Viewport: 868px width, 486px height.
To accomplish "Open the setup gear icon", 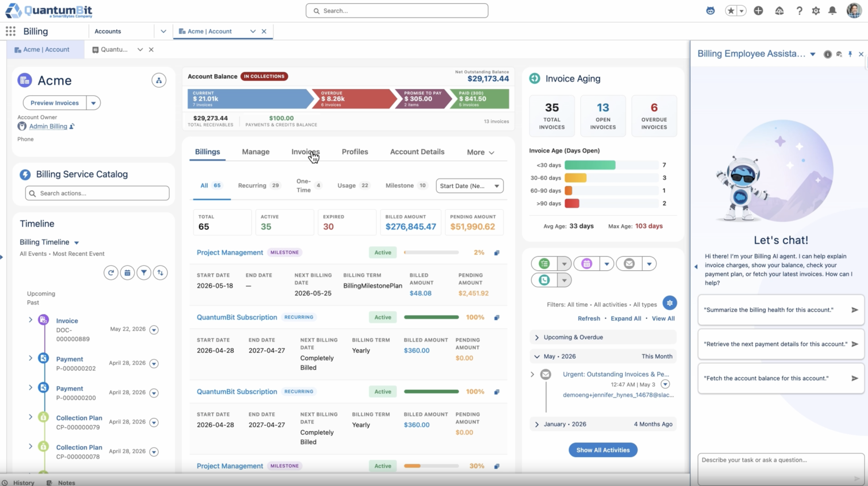I will tap(816, 11).
